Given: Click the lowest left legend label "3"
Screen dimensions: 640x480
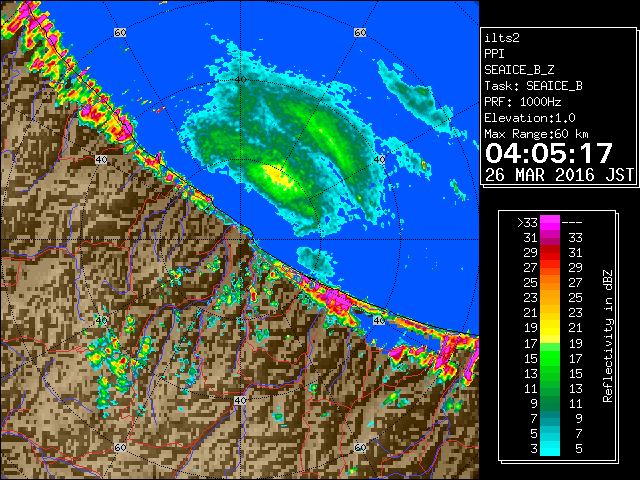Looking at the screenshot, I should coord(534,449).
